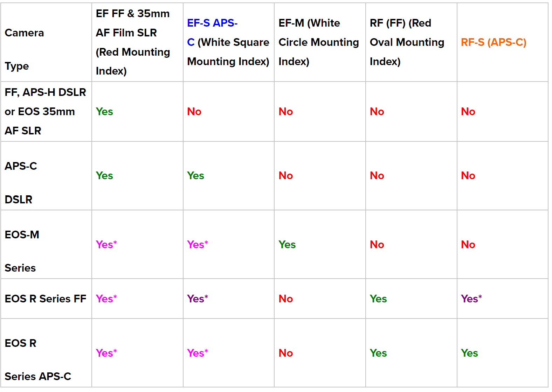The width and height of the screenshot is (552, 392).
Task: Click Yes* under EF-S in EOS-M Series row
Action: click(x=197, y=245)
